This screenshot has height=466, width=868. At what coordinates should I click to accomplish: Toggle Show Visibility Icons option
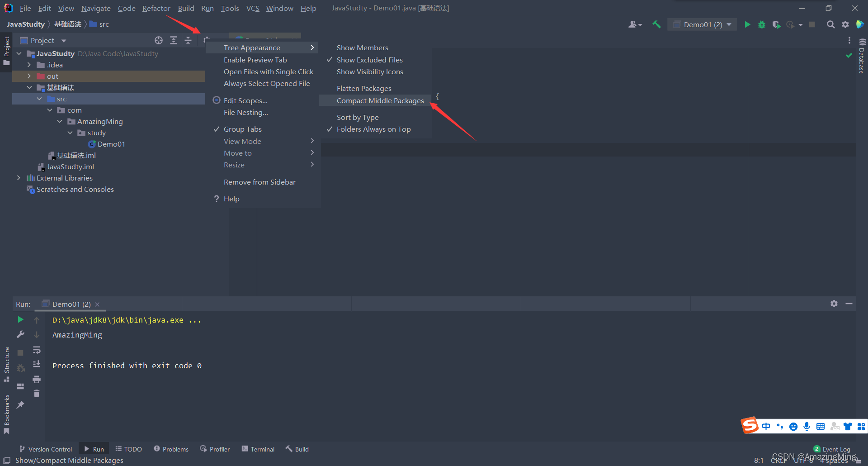tap(375, 71)
